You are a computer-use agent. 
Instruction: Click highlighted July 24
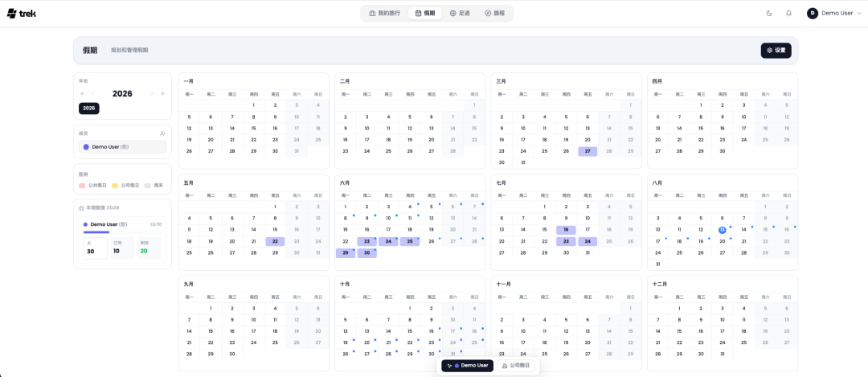[x=588, y=241]
